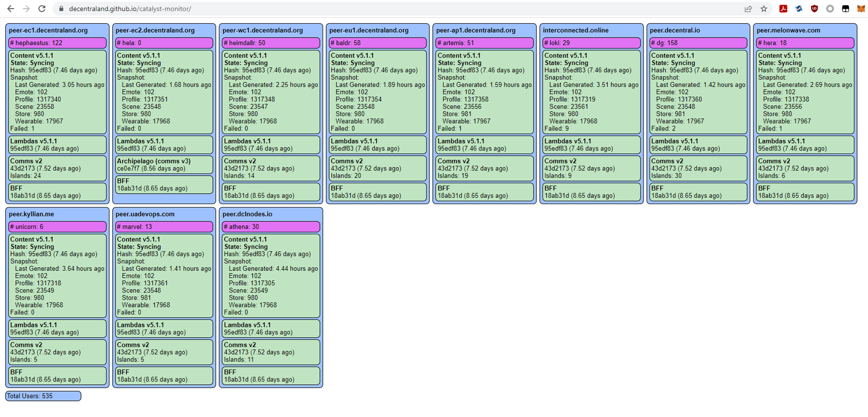The width and height of the screenshot is (868, 417).
Task: Open the MetaMask fox extension
Action: coord(861,9)
